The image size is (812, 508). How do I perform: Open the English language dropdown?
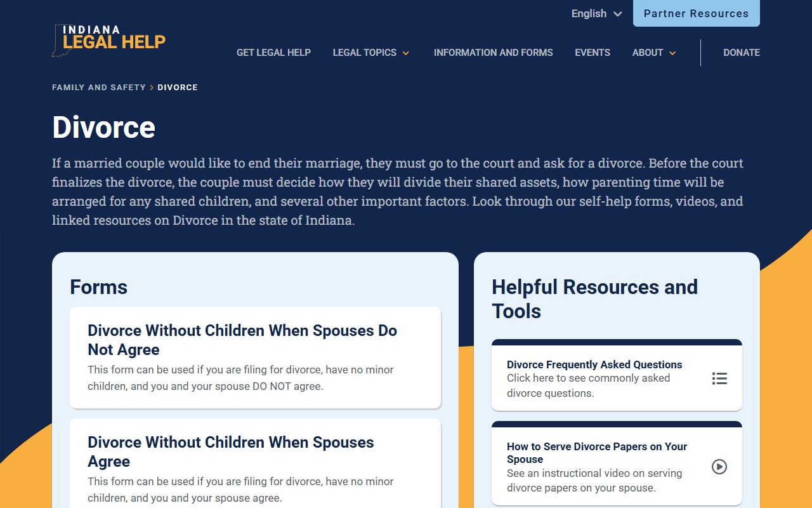(596, 13)
